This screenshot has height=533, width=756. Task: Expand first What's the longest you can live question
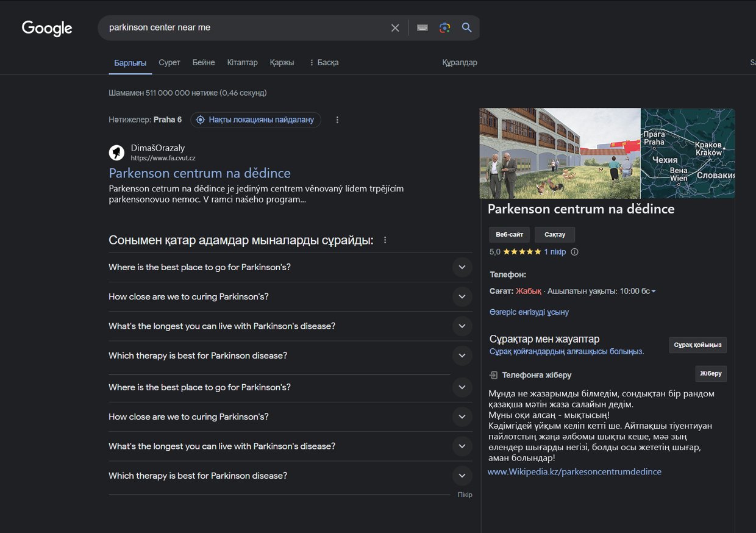coord(290,326)
